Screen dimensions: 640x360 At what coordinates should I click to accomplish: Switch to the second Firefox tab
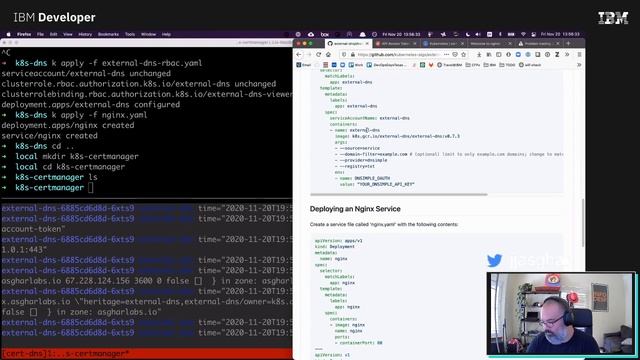pos(395,43)
